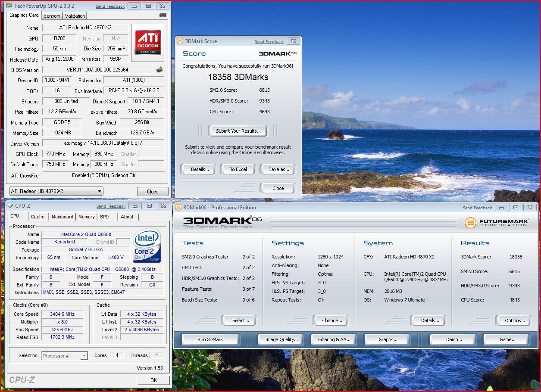Click Send Feedback link in GPU-Z
This screenshot has width=541, height=392.
[x=110, y=6]
